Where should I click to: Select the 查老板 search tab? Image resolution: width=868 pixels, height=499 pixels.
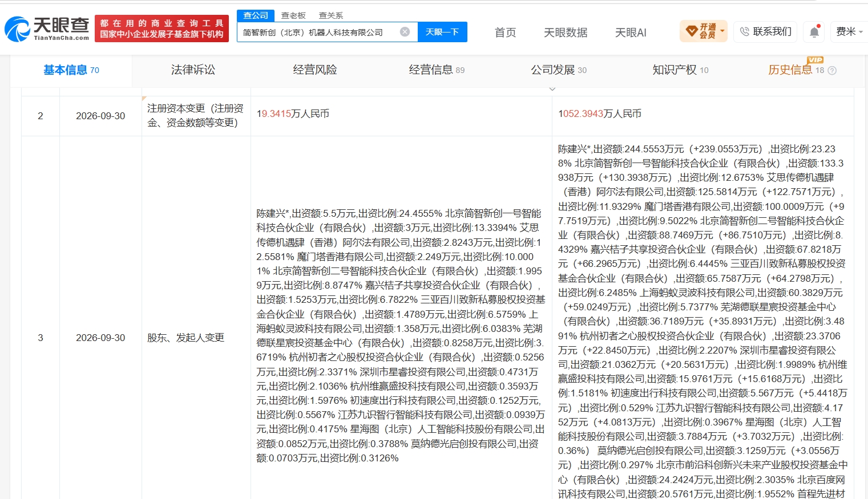[293, 15]
